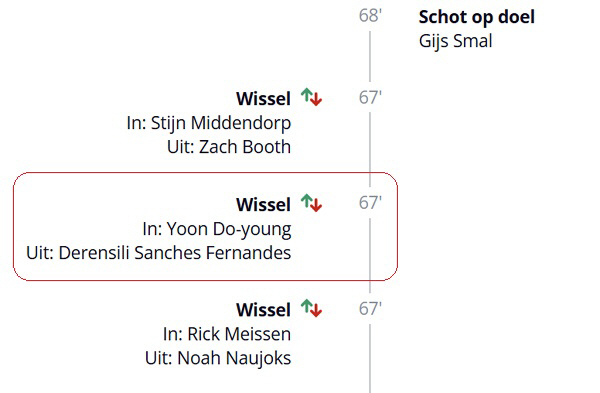This screenshot has width=600, height=393.
Task: Click the Wissel heading above Stijn Middendorp
Action: pyautogui.click(x=263, y=99)
